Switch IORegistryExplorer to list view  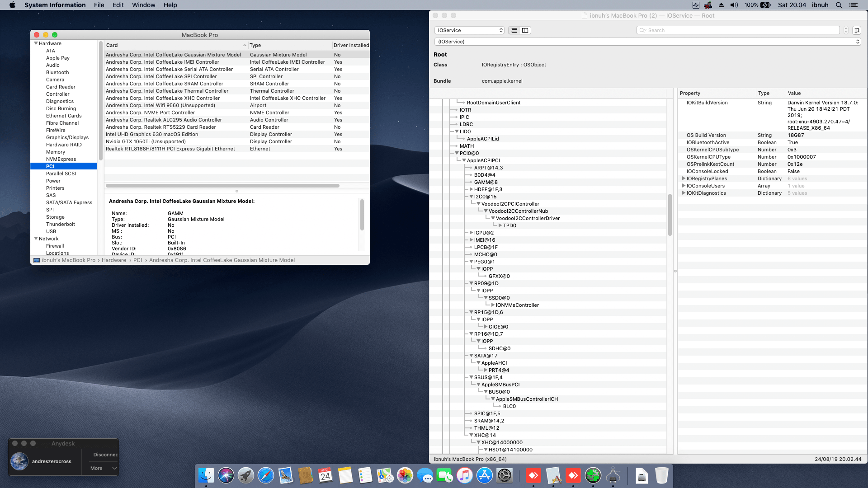point(514,30)
